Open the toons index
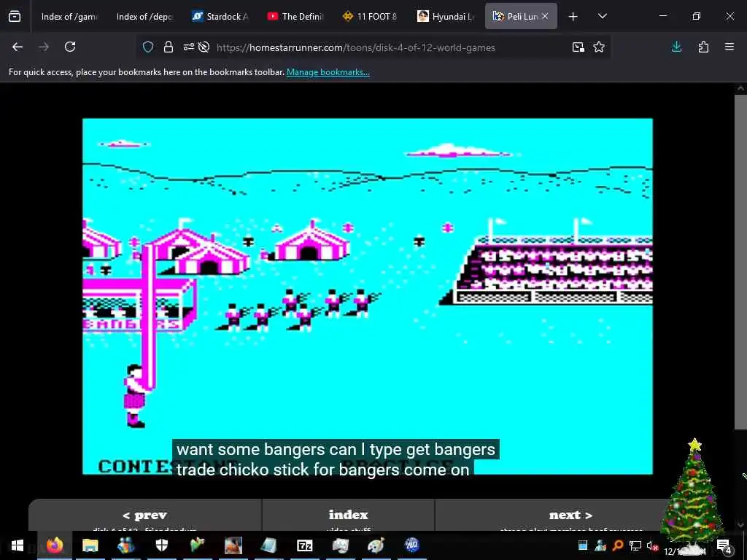 [x=348, y=516]
